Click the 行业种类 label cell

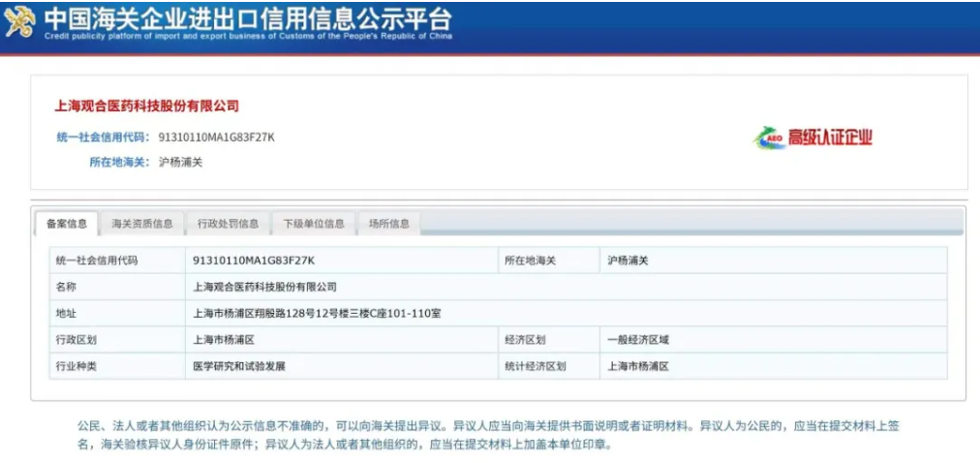pyautogui.click(x=117, y=366)
